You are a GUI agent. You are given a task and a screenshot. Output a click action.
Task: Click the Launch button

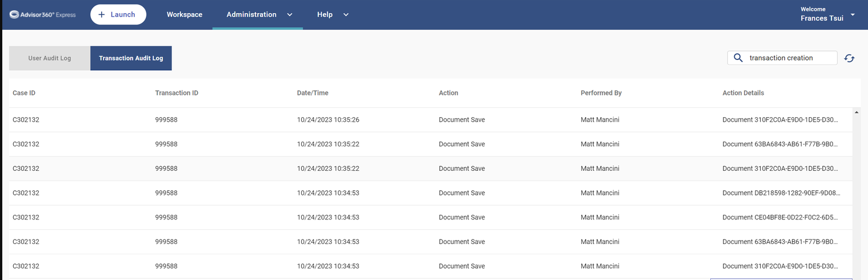point(118,14)
